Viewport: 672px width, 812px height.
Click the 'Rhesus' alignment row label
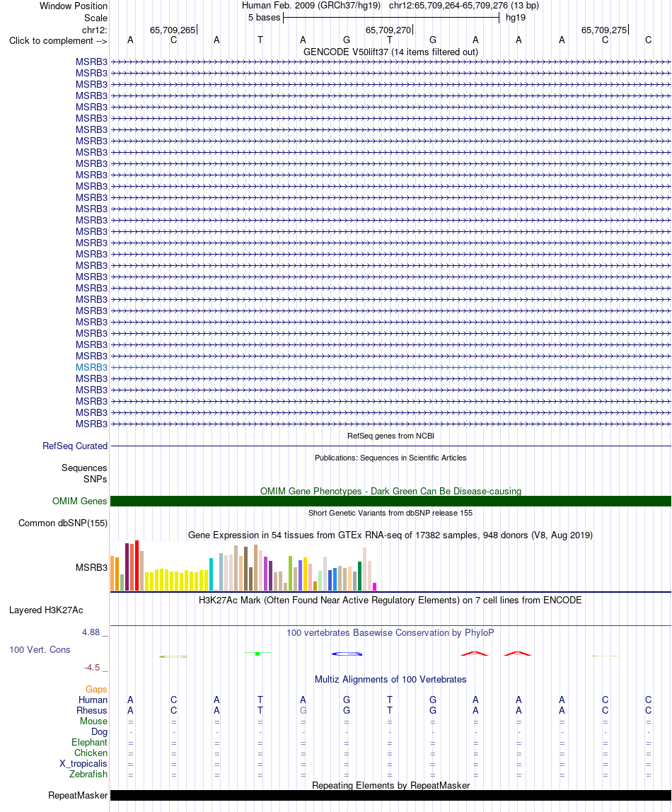tap(92, 710)
